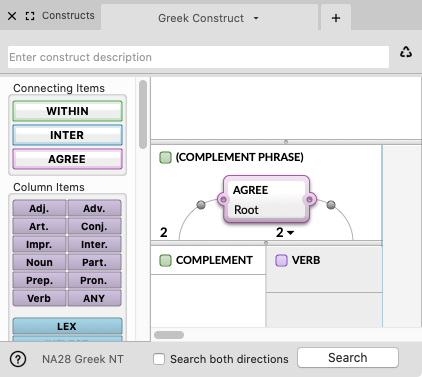Click Root text in AGREE box
422x377 pixels.
[246, 210]
